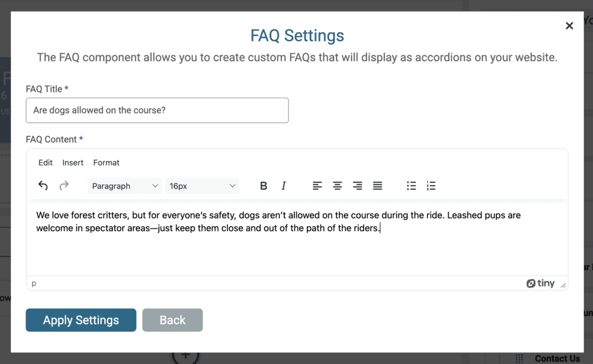Insert a bulleted list
593x364 pixels.
pos(411,186)
